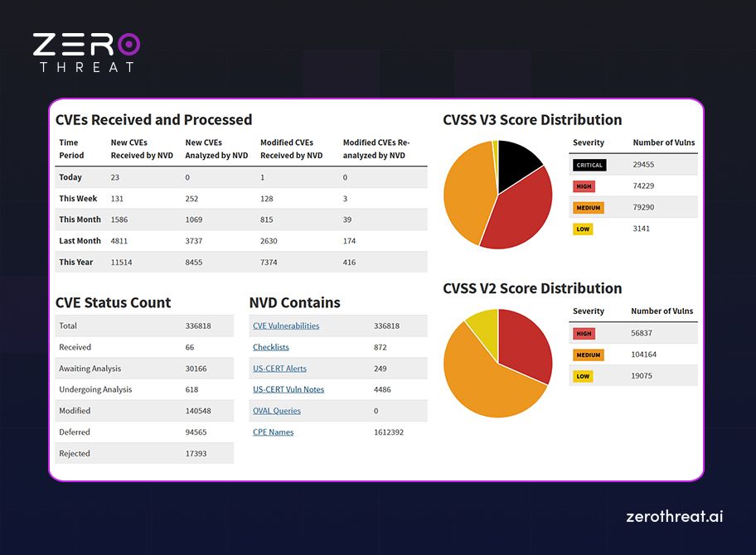This screenshot has width=756, height=555.
Task: Click the yellow slice of the V2 pie chart
Action: [482, 327]
